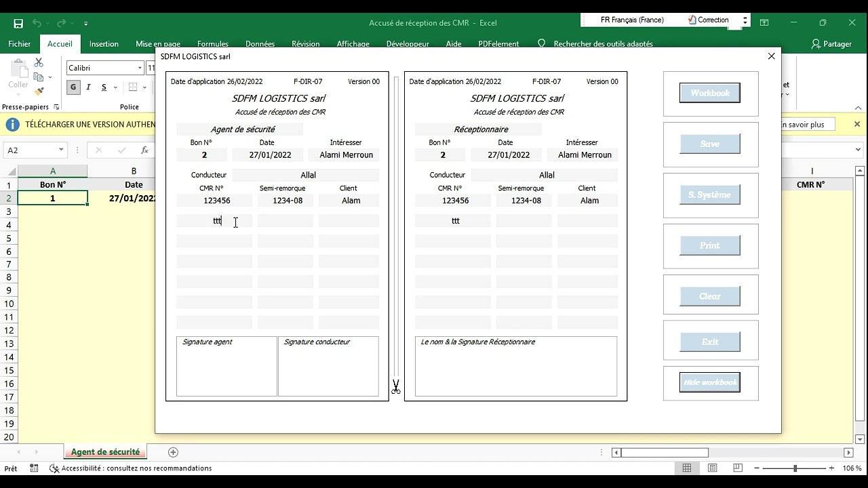Switch to the Données ribbon tab

point(260,44)
